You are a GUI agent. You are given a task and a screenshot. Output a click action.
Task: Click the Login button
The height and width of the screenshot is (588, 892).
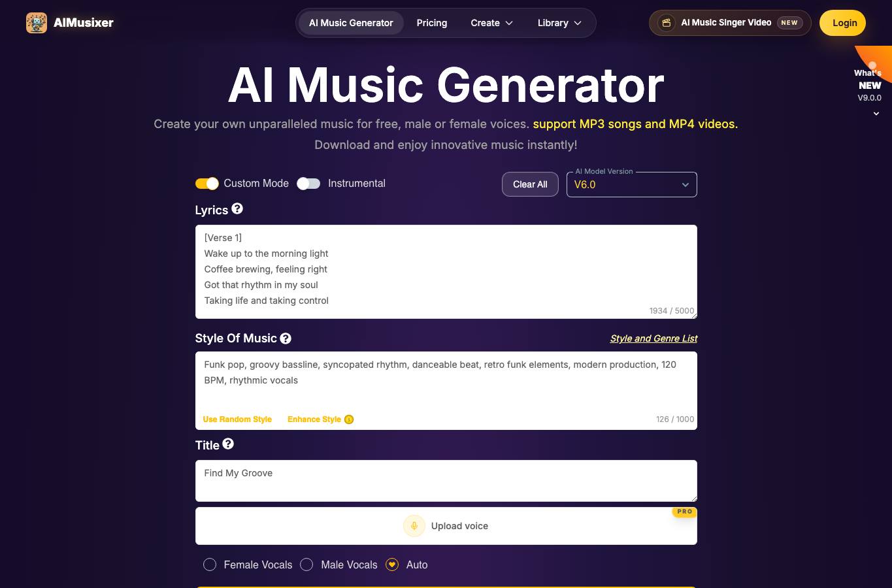point(844,23)
